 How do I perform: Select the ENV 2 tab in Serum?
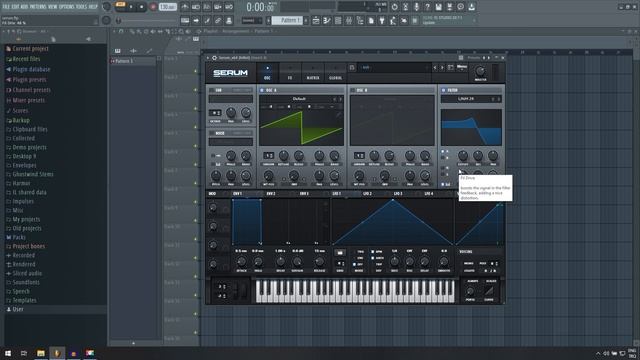coord(271,193)
